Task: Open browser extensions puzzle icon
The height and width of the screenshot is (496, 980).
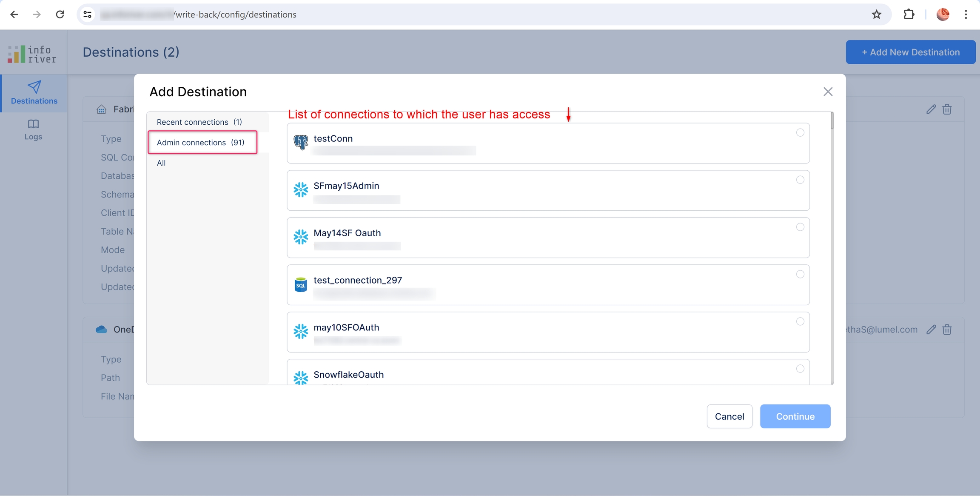Action: pos(909,14)
